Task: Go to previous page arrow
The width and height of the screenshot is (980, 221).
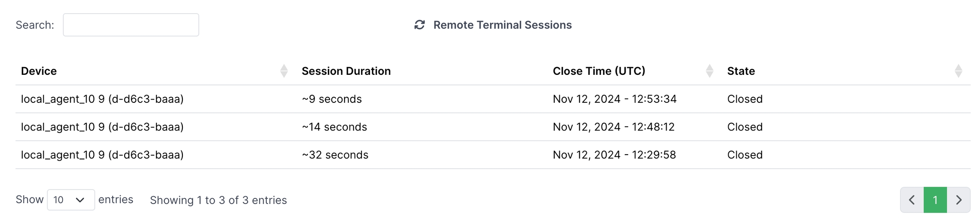Action: click(912, 200)
